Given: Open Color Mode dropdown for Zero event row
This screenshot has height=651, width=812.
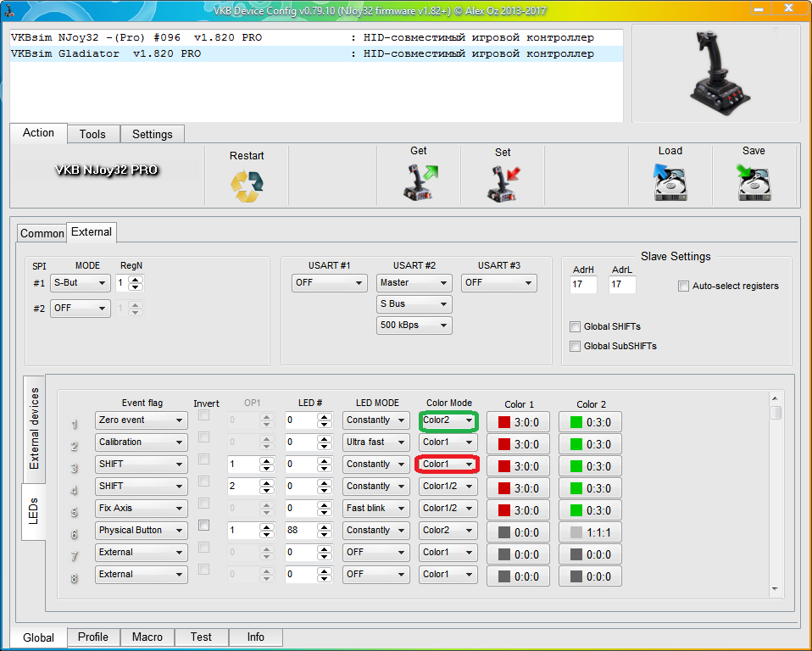Looking at the screenshot, I should pyautogui.click(x=448, y=420).
